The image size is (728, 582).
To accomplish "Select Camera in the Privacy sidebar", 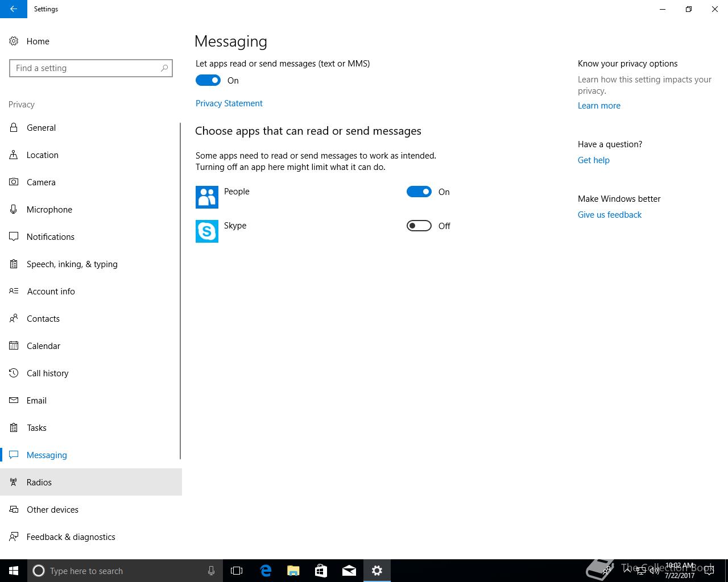I will point(41,182).
